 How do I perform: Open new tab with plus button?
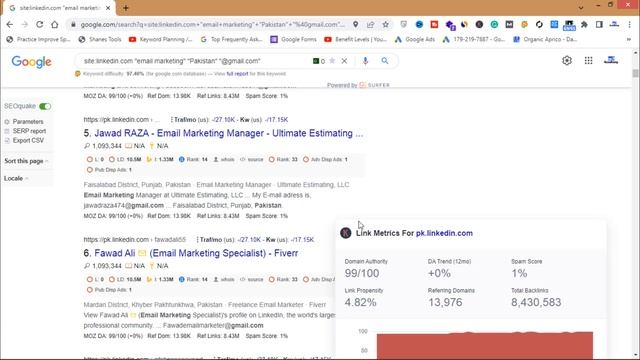pos(126,8)
